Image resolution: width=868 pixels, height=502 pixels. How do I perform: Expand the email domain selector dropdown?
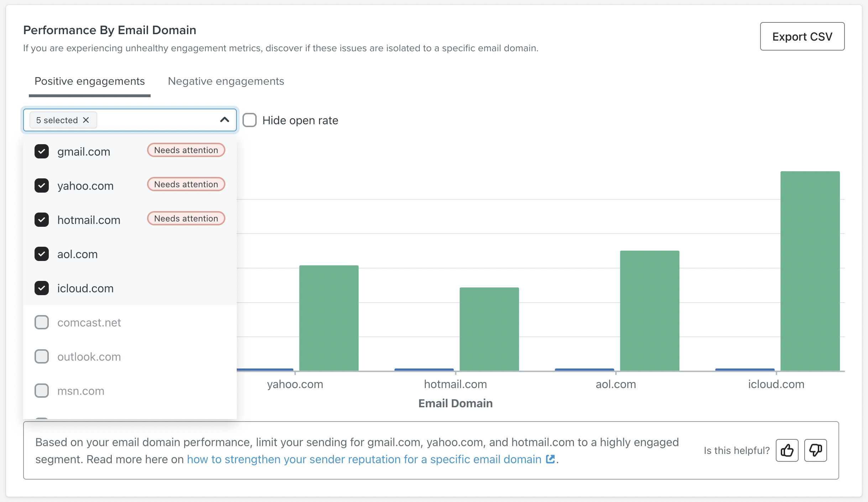(x=225, y=120)
